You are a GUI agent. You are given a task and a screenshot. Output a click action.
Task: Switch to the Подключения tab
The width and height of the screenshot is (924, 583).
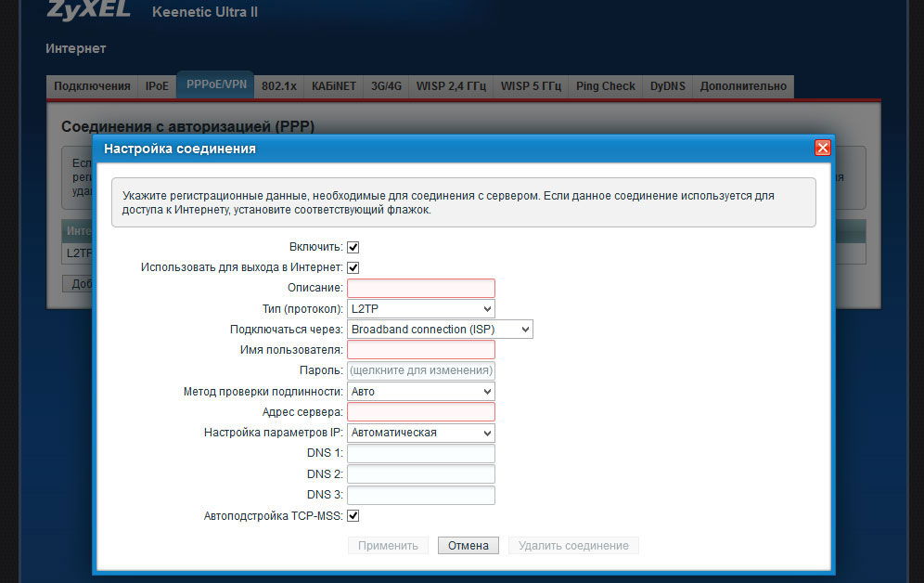coord(92,86)
